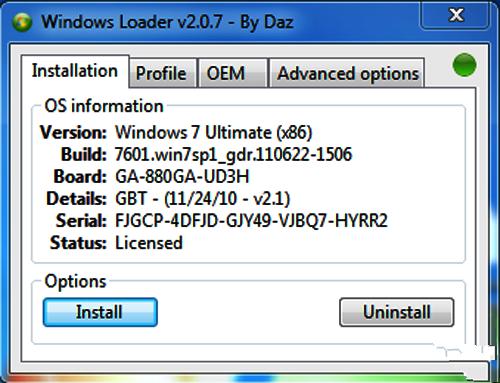Select build value 7601.win7sp1_gdr.110622-1506
The width and height of the screenshot is (500, 383).
[x=233, y=155]
